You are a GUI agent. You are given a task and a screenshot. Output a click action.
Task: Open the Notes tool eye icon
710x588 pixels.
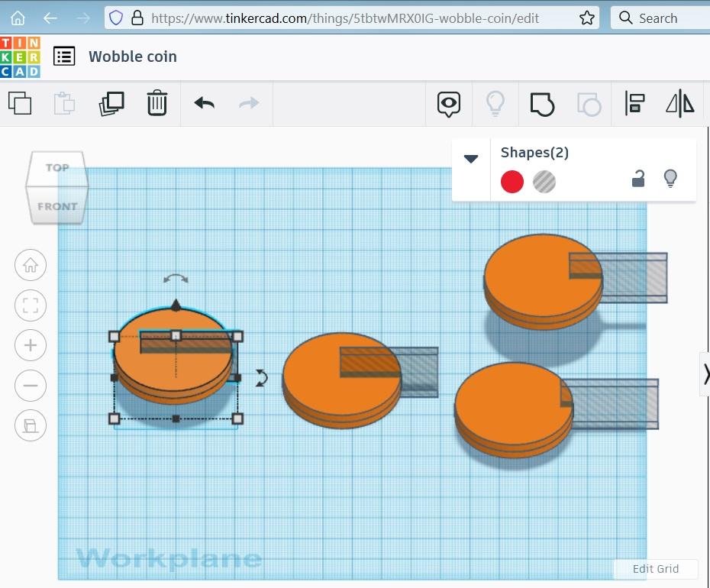(449, 104)
